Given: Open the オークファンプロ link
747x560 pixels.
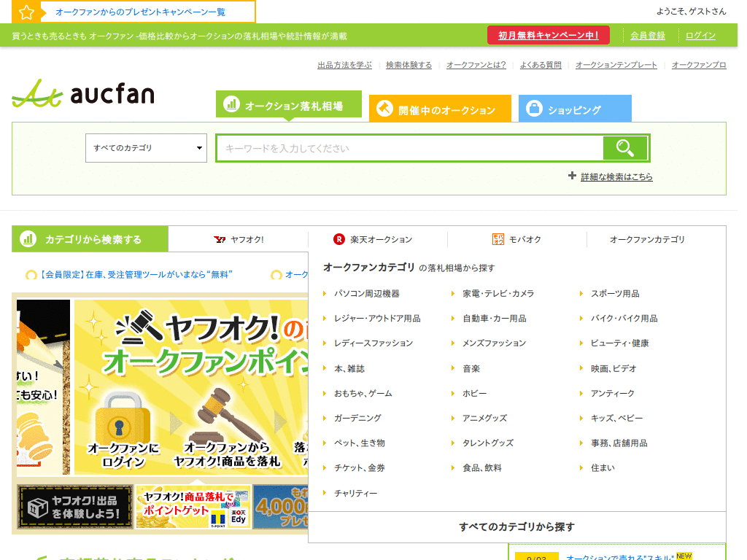Looking at the screenshot, I should pos(699,65).
